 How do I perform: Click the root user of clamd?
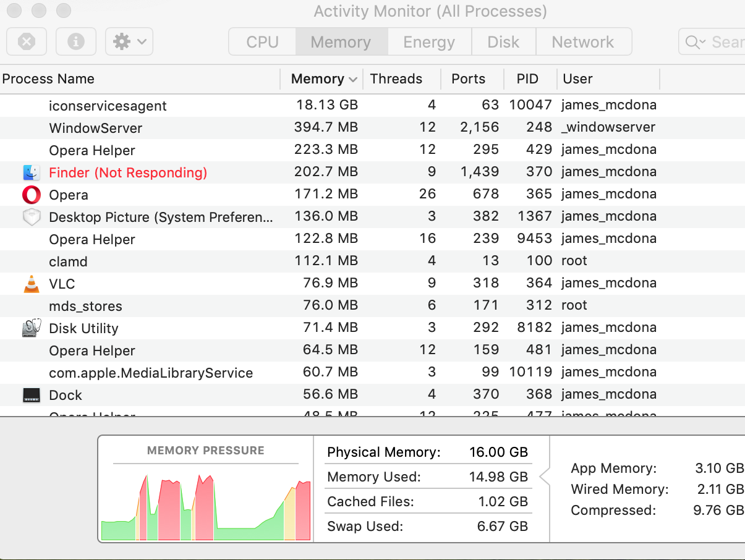pyautogui.click(x=574, y=261)
